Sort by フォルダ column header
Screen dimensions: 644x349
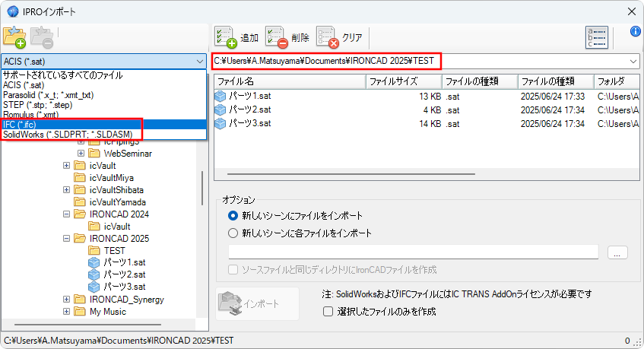tap(617, 81)
